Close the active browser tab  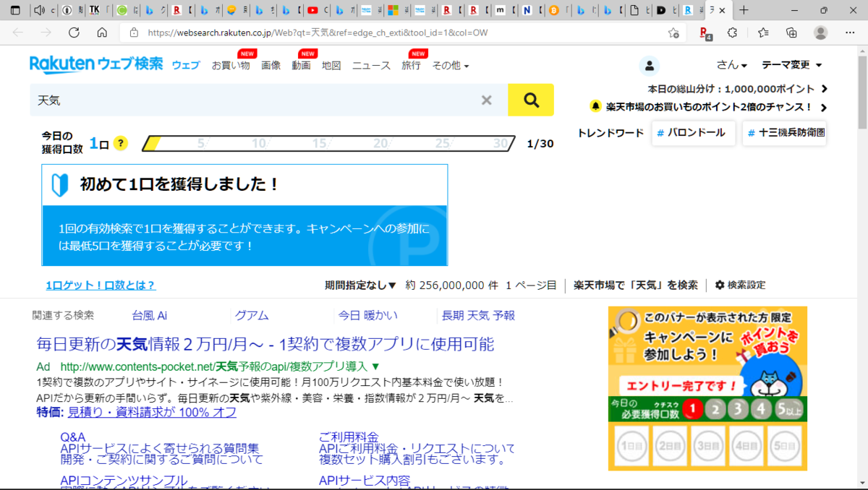point(722,10)
